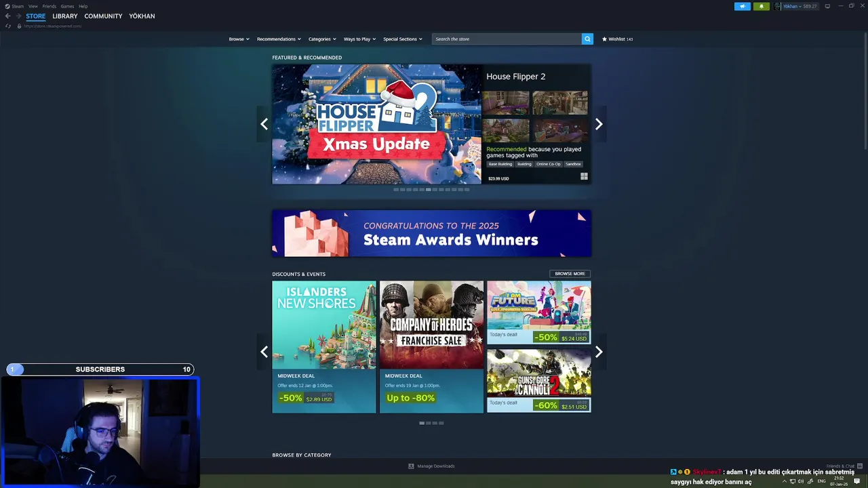Click the previous arrow in Discounts & Events
The width and height of the screenshot is (868, 488).
(264, 352)
